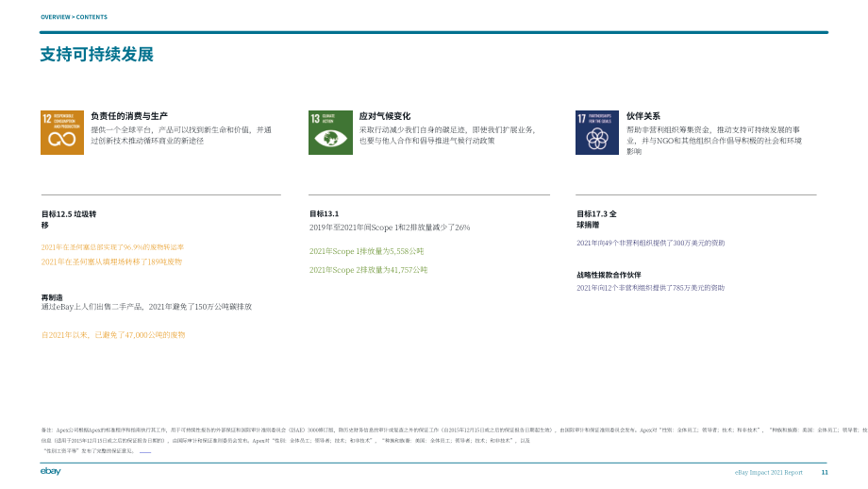Image resolution: width=868 pixels, height=489 pixels.
Task: Select the SDG 13 description paragraph
Action: point(447,135)
